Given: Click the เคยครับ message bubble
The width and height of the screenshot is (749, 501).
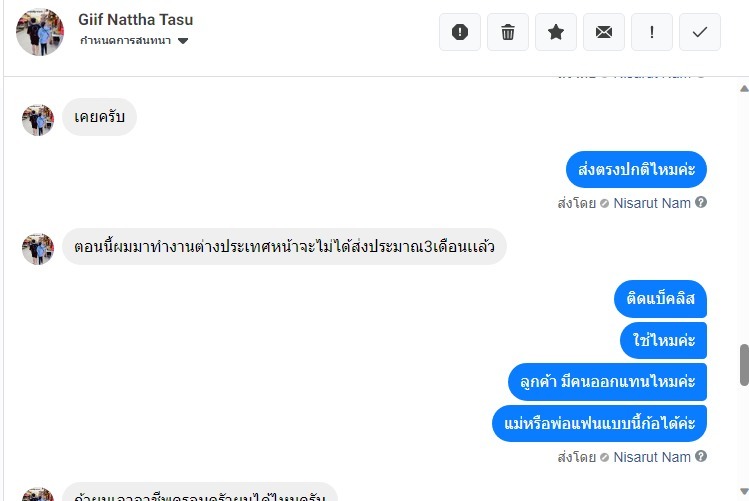Looking at the screenshot, I should pos(99,118).
